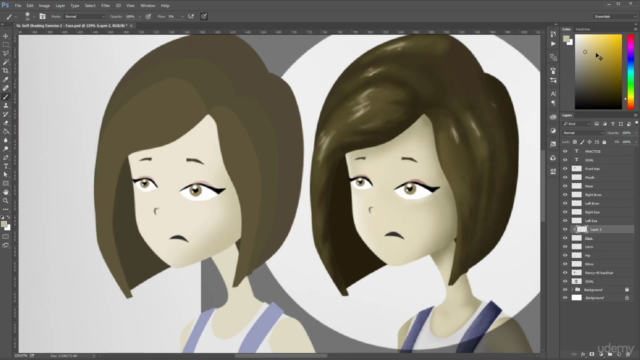The height and width of the screenshot is (360, 640).
Task: Toggle visibility of Layer 2
Action: 565,229
